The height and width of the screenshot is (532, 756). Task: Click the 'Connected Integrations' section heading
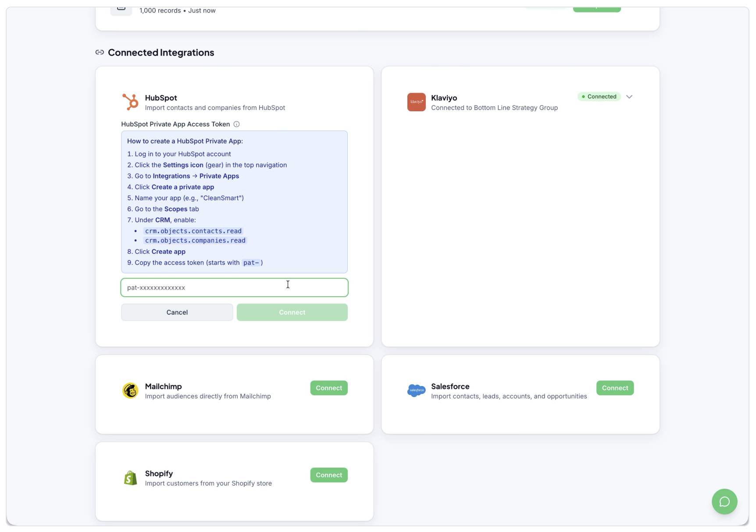coord(161,53)
